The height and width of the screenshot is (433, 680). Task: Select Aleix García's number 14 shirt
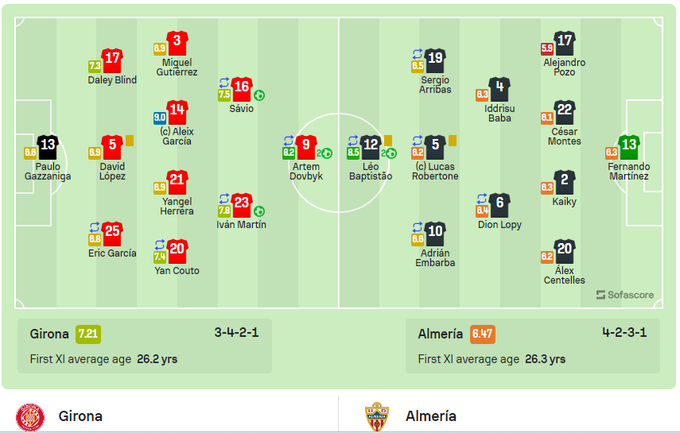(x=177, y=112)
